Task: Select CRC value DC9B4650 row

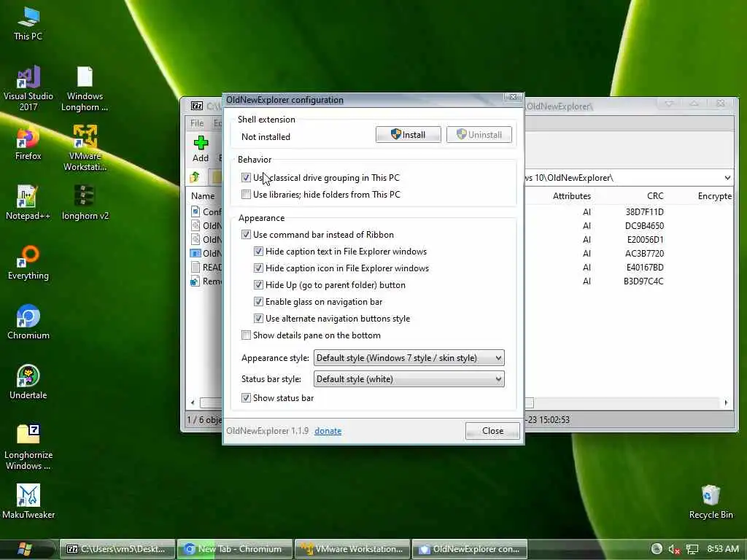Action: [x=644, y=226]
